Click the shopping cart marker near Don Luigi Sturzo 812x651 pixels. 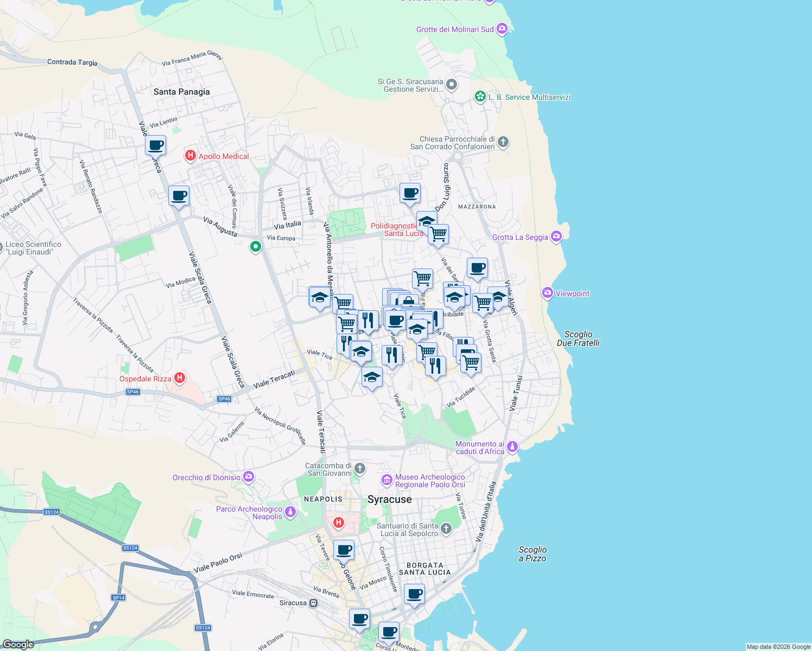(438, 233)
